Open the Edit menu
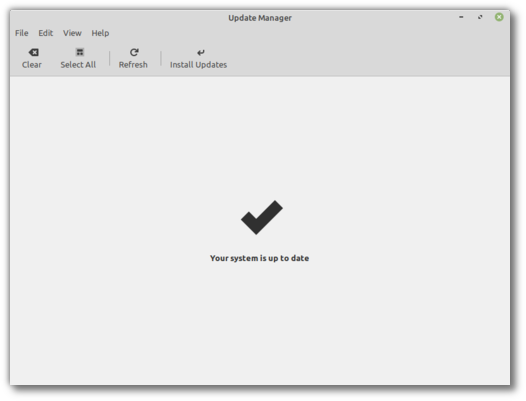This screenshot has height=401, width=526. click(x=45, y=33)
